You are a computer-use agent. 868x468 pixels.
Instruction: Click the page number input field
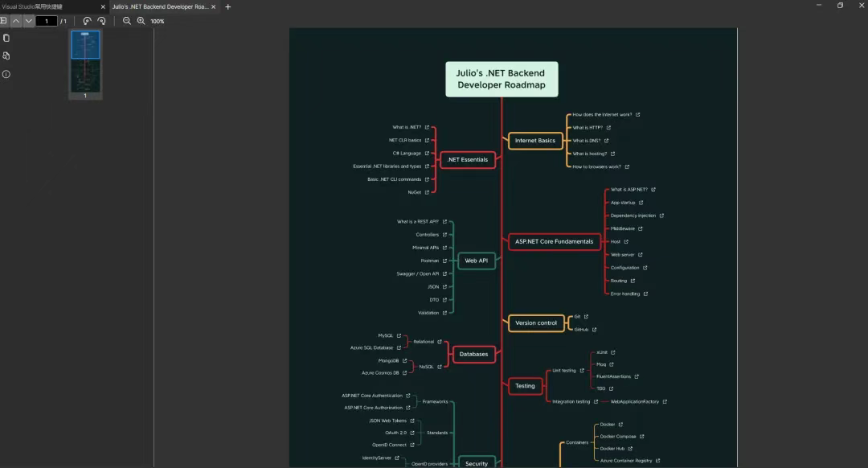point(47,21)
